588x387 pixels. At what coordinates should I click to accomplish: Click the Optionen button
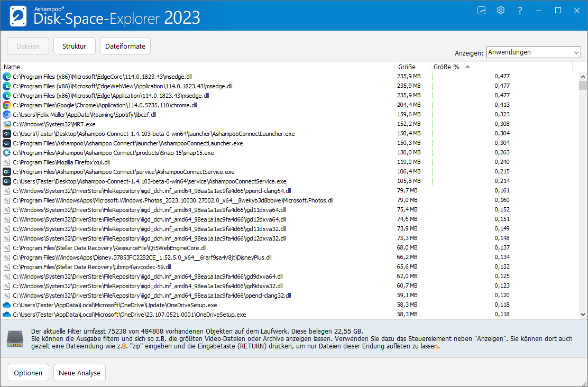[28, 373]
